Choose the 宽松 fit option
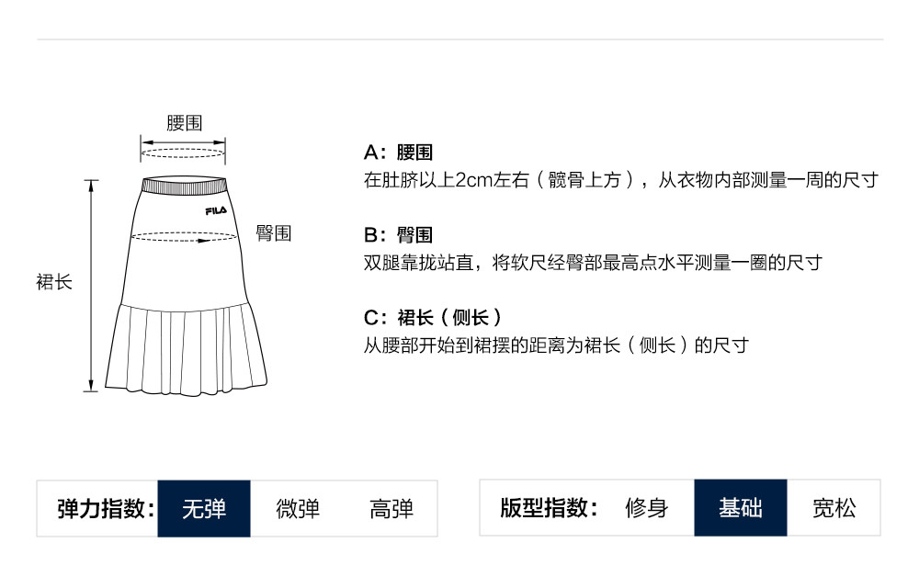Image resolution: width=919 pixels, height=588 pixels. pos(834,507)
